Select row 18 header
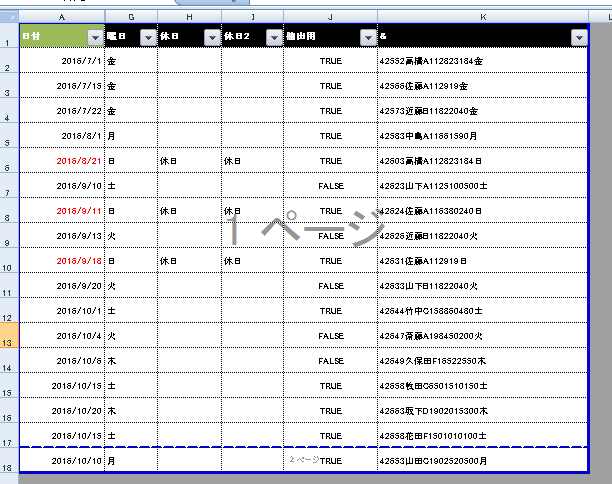Image resolution: width=612 pixels, height=484 pixels. point(9,461)
